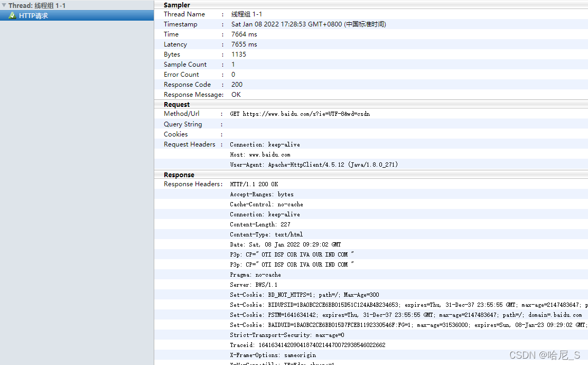The height and width of the screenshot is (365, 588).
Task: Click the Cookies label
Action: pyautogui.click(x=175, y=134)
